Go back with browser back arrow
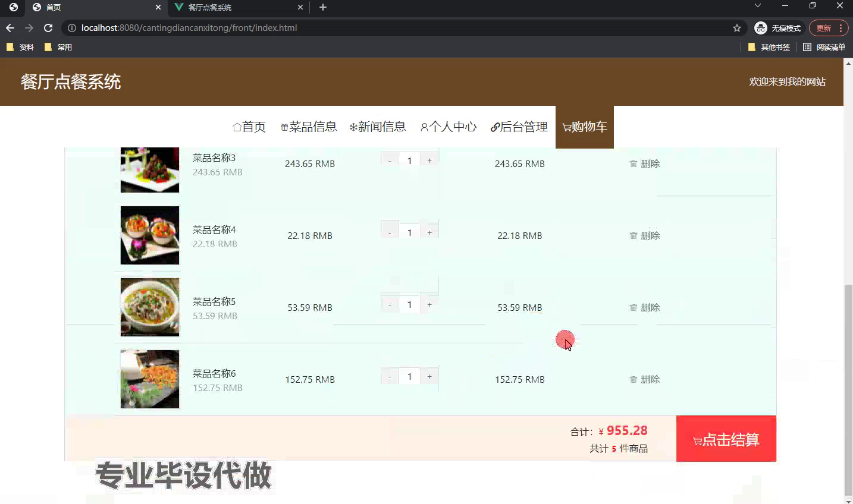This screenshot has width=853, height=504. pos(10,28)
